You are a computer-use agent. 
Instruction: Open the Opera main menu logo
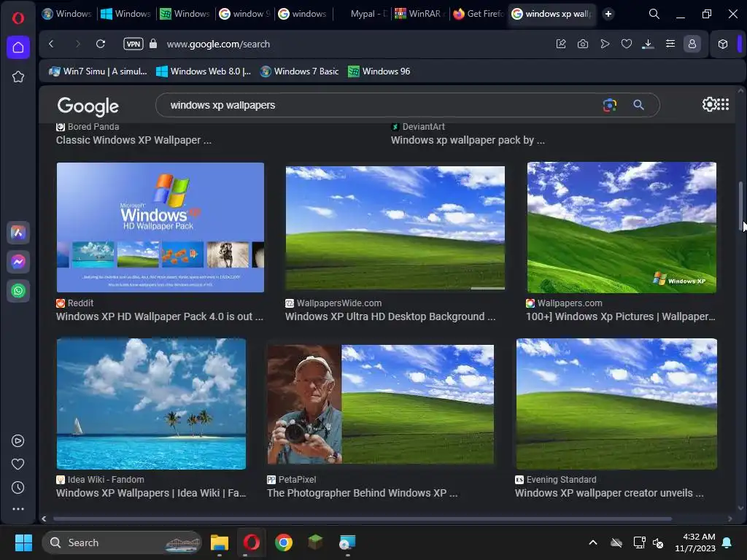(x=18, y=18)
